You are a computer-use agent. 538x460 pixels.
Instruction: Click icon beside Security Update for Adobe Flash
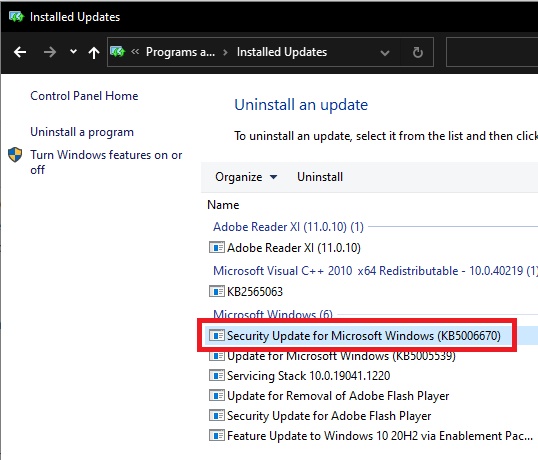[217, 415]
